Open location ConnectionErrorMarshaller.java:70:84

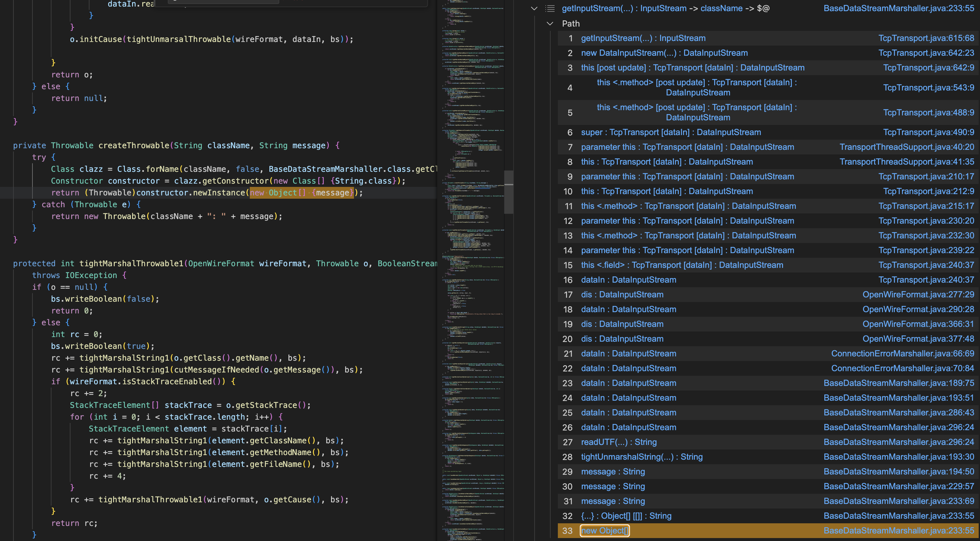tap(902, 368)
